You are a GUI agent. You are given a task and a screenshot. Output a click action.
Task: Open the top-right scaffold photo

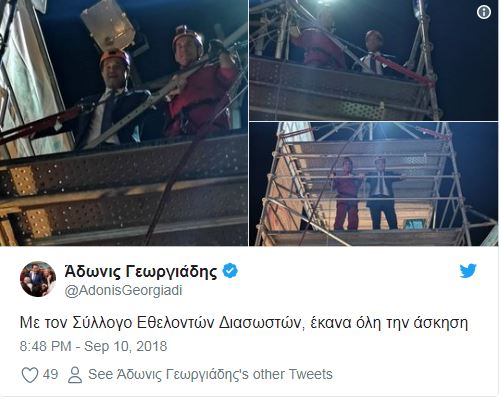374,60
